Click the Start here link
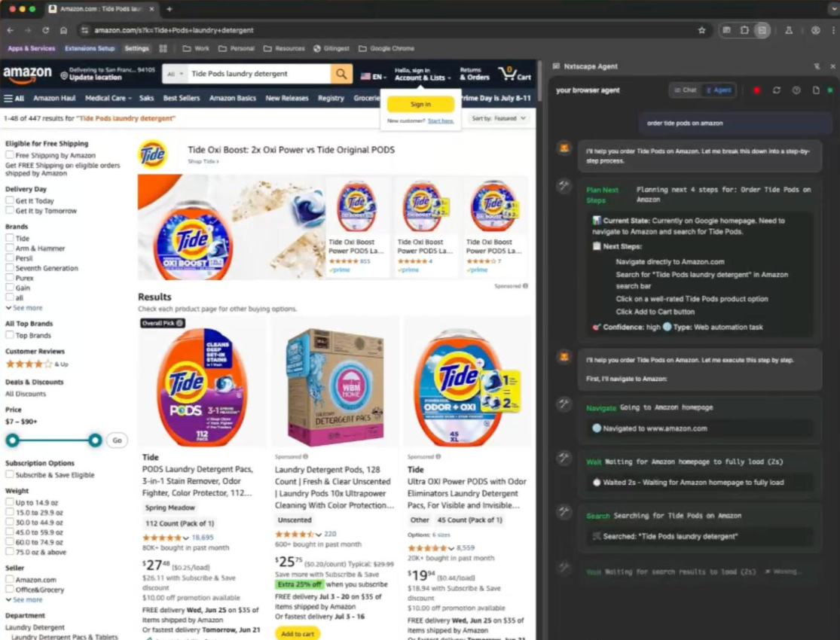This screenshot has width=840, height=640. click(x=441, y=121)
